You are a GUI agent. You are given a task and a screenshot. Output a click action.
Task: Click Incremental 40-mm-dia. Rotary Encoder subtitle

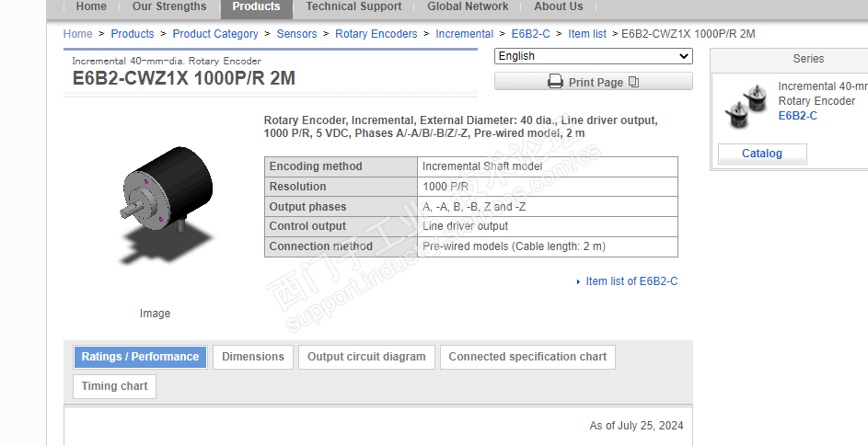pos(167,61)
